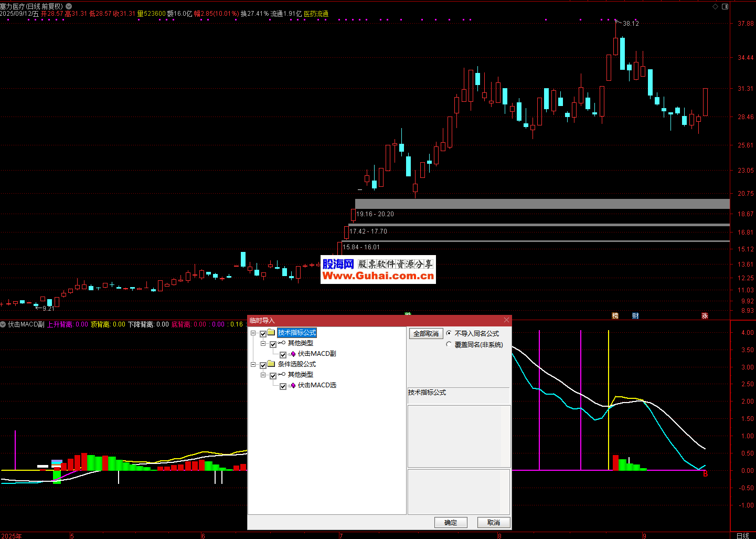The width and height of the screenshot is (756, 539).
Task: Uncheck the 条件选股公式 checkbox
Action: [263, 365]
